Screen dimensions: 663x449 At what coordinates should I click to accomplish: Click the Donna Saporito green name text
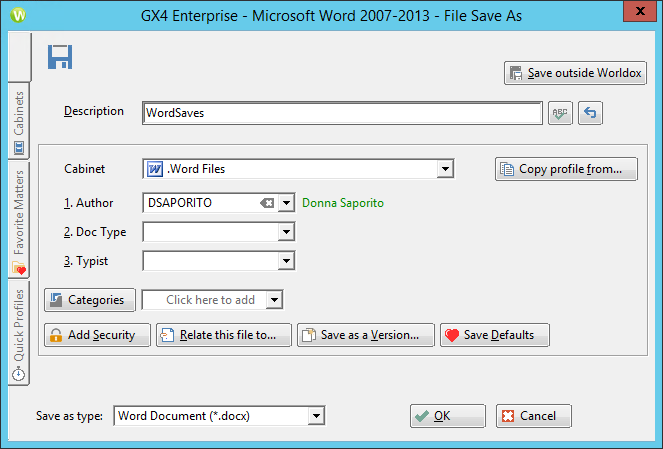343,203
